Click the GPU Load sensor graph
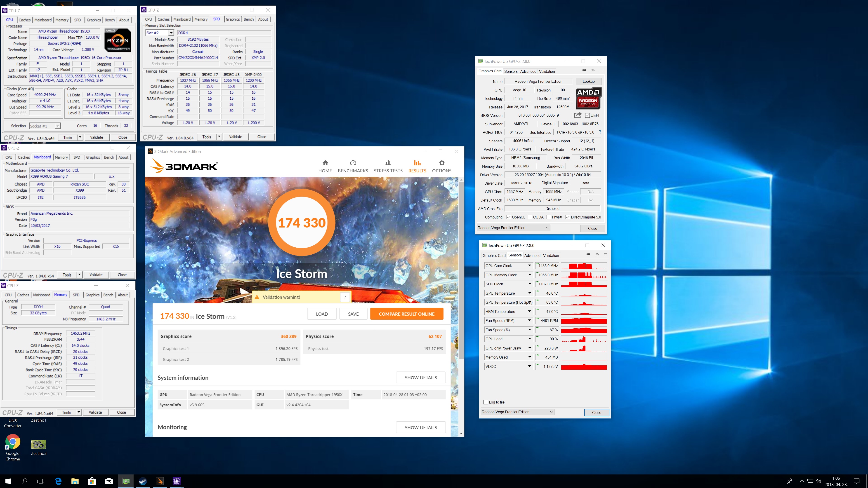Screen dimensions: 868x488 (x=584, y=339)
